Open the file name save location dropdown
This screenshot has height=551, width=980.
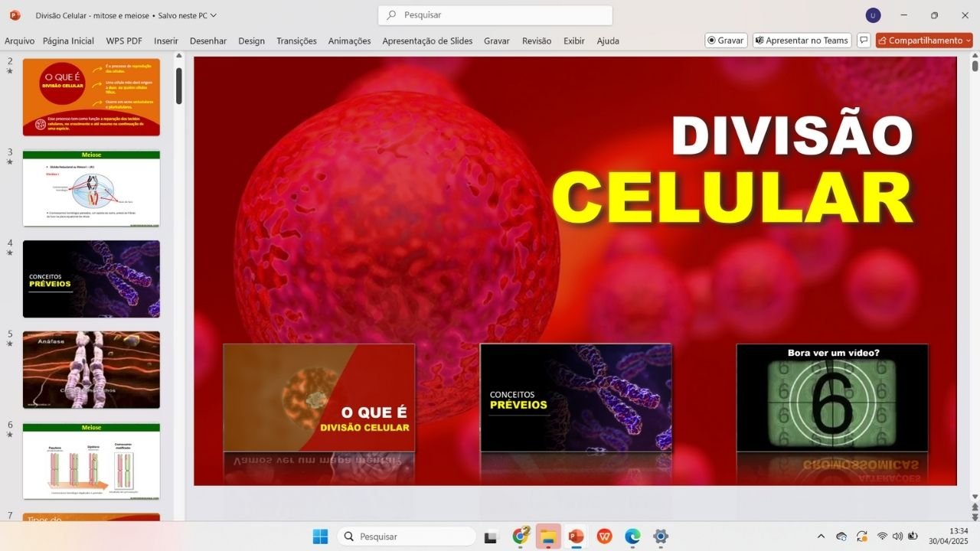point(214,15)
